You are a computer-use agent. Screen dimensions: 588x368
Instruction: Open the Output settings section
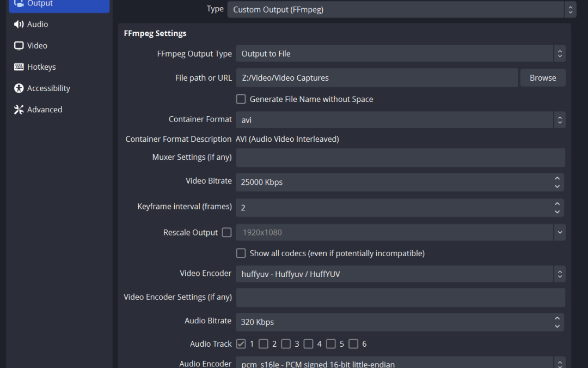click(x=59, y=4)
